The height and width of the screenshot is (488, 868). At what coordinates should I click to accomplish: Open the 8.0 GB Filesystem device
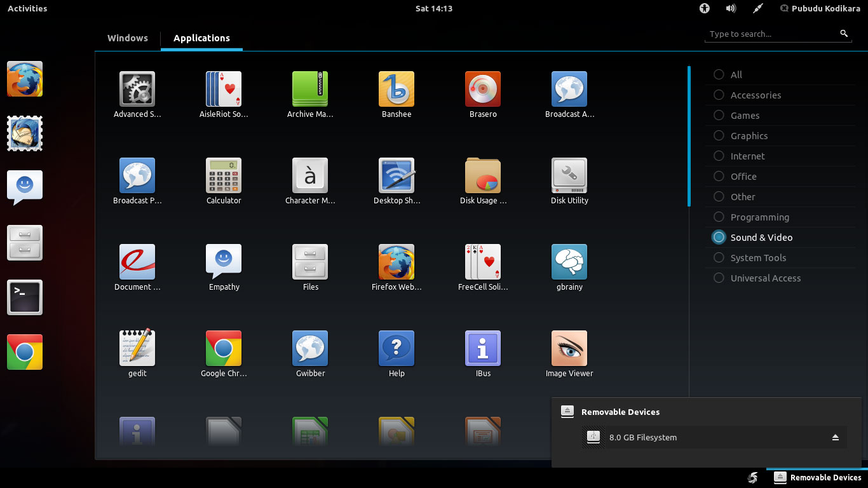tap(714, 437)
